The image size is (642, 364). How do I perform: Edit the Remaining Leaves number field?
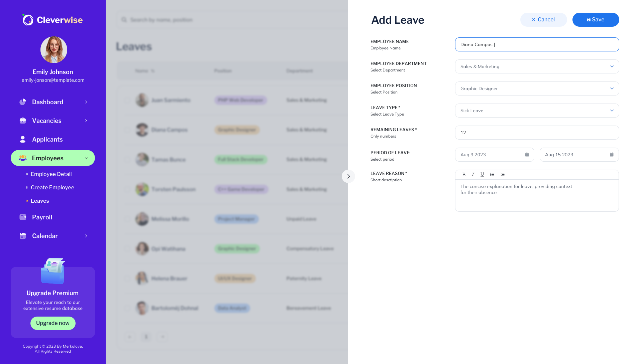[x=537, y=133]
